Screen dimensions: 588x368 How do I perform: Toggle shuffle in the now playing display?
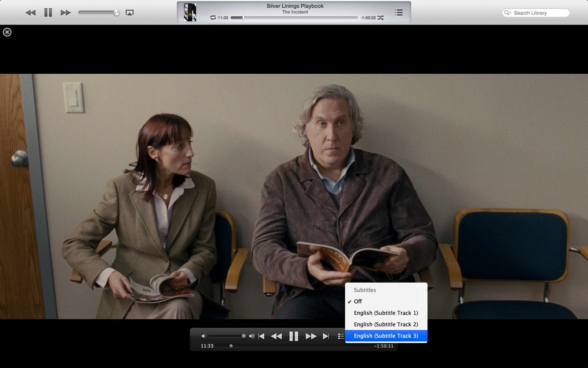tap(381, 18)
